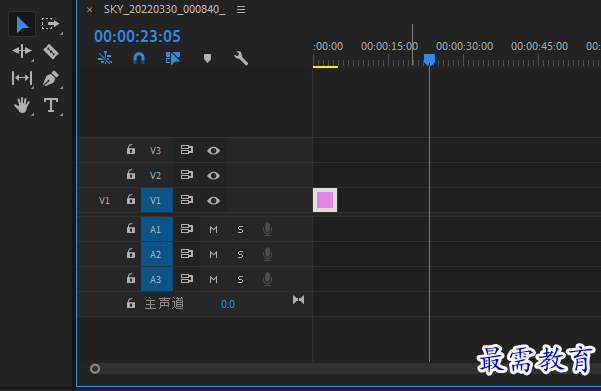Hide V2 track output eye

213,176
